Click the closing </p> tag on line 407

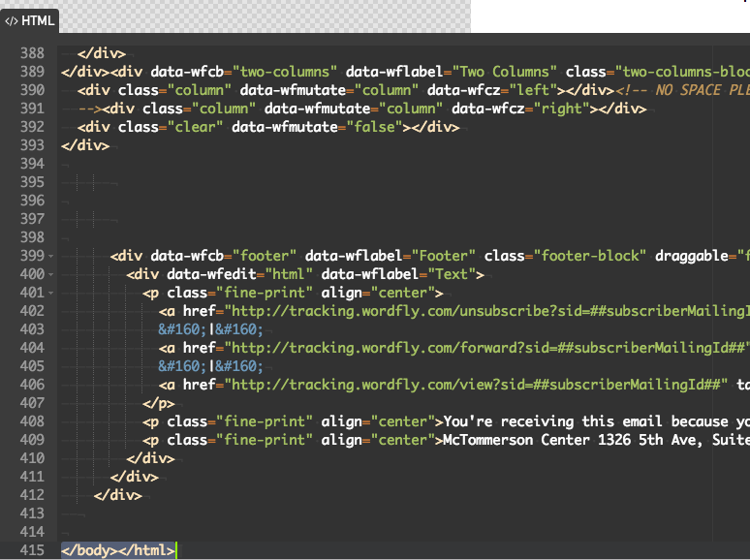click(158, 403)
